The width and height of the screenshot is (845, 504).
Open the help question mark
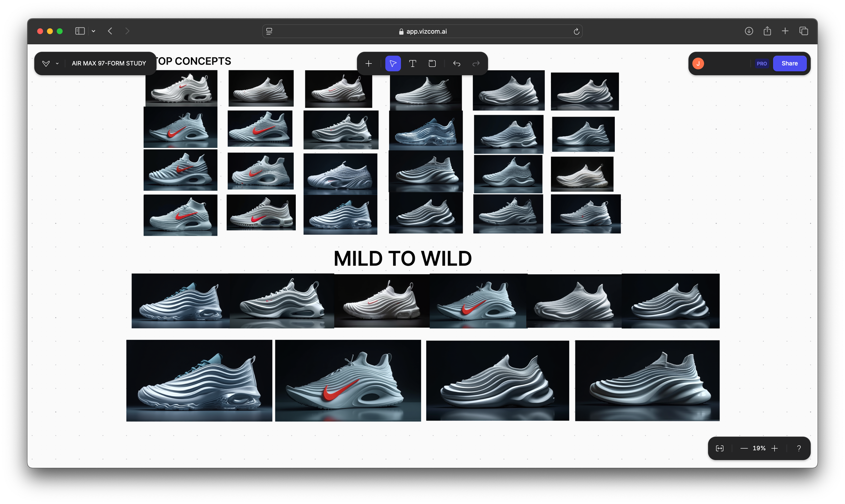point(798,448)
